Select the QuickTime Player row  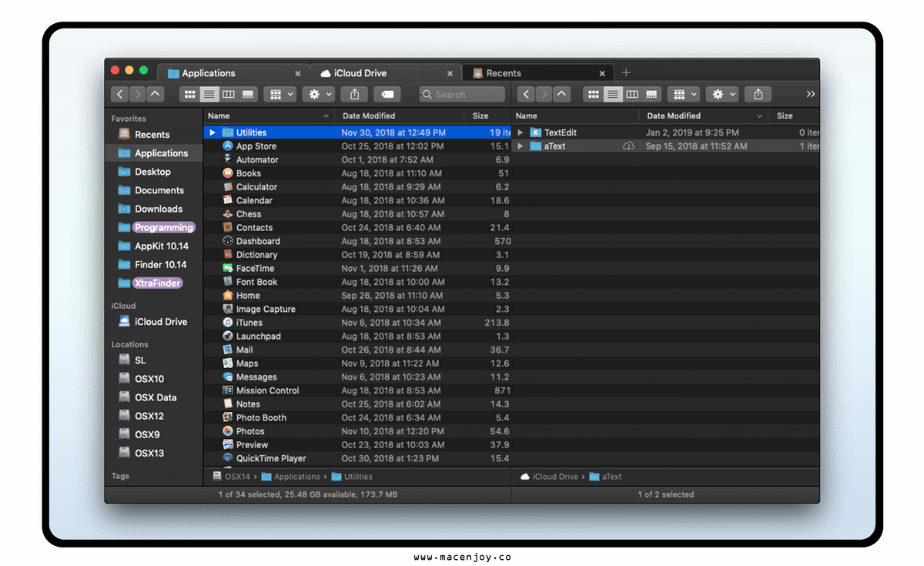(x=357, y=458)
